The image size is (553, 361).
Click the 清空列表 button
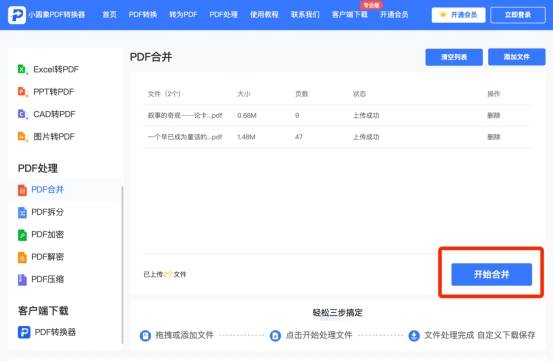pyautogui.click(x=454, y=57)
